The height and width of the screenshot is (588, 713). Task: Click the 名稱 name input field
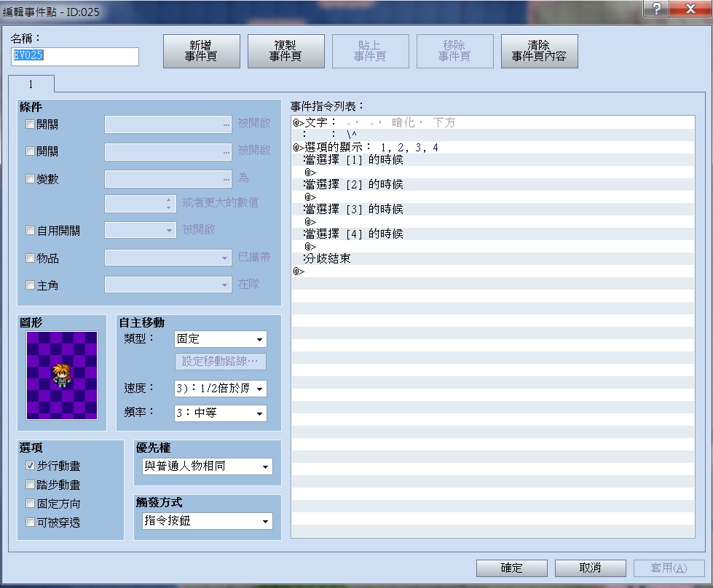[x=75, y=56]
